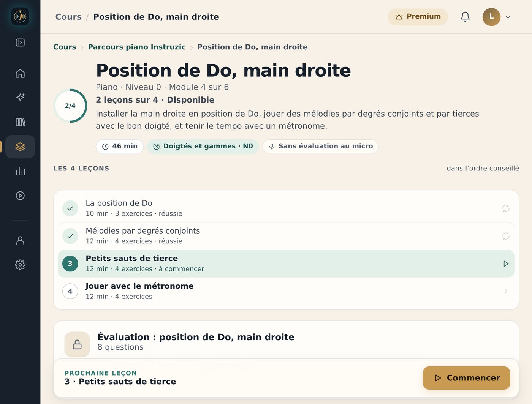This screenshot has height=404, width=532.
Task: Click Position de Do, main droite breadcrumb item
Action: click(x=252, y=47)
